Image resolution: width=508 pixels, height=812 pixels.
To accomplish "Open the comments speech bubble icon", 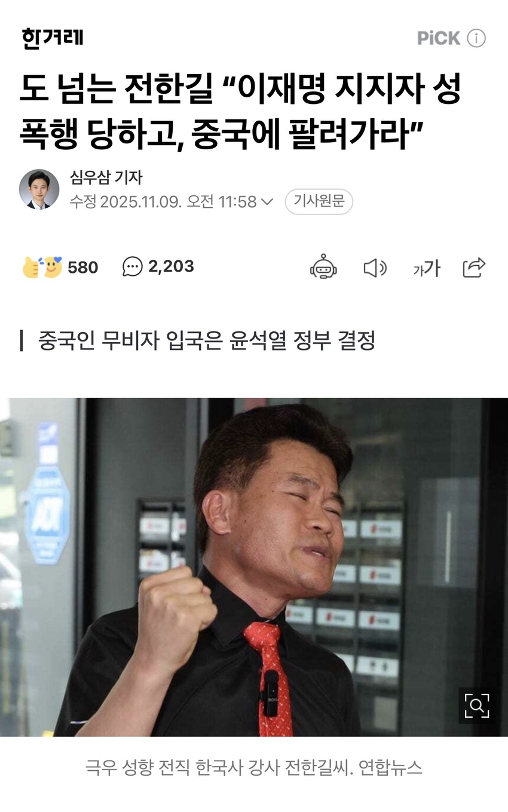I will 132,267.
